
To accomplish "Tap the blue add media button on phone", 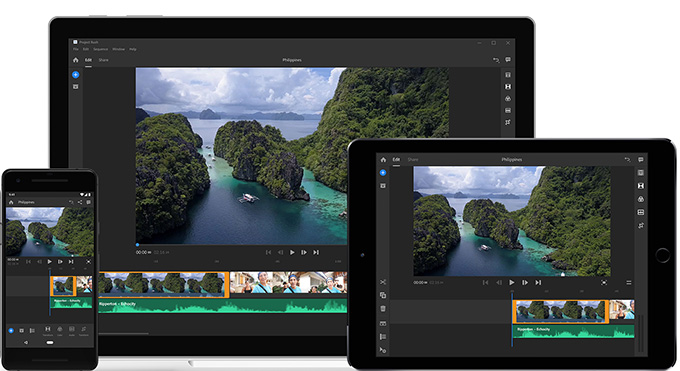I will (x=11, y=331).
